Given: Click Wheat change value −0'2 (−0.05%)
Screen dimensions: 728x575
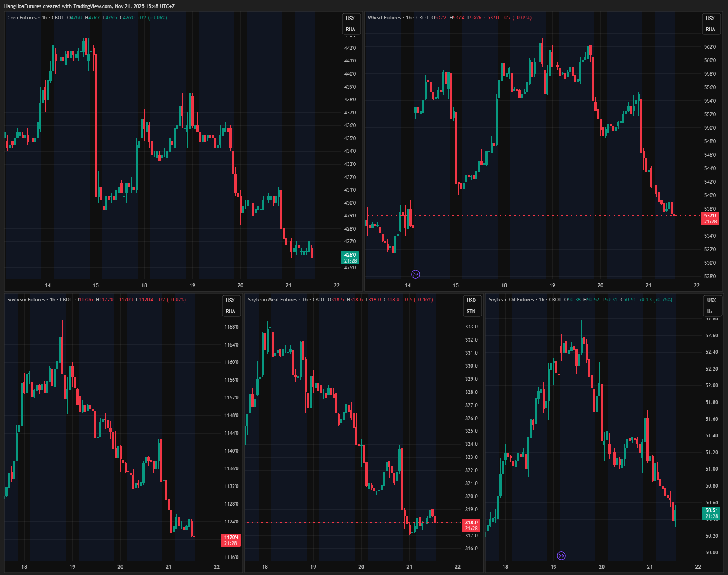Looking at the screenshot, I should 517,18.
